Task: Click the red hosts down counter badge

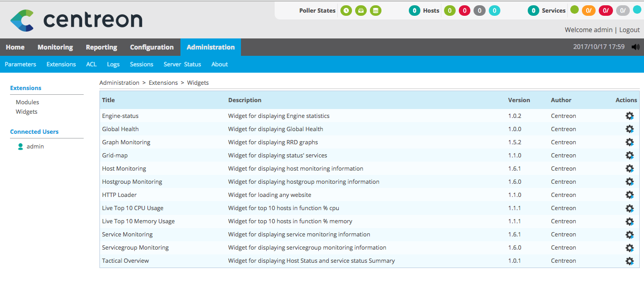Action: [x=465, y=11]
